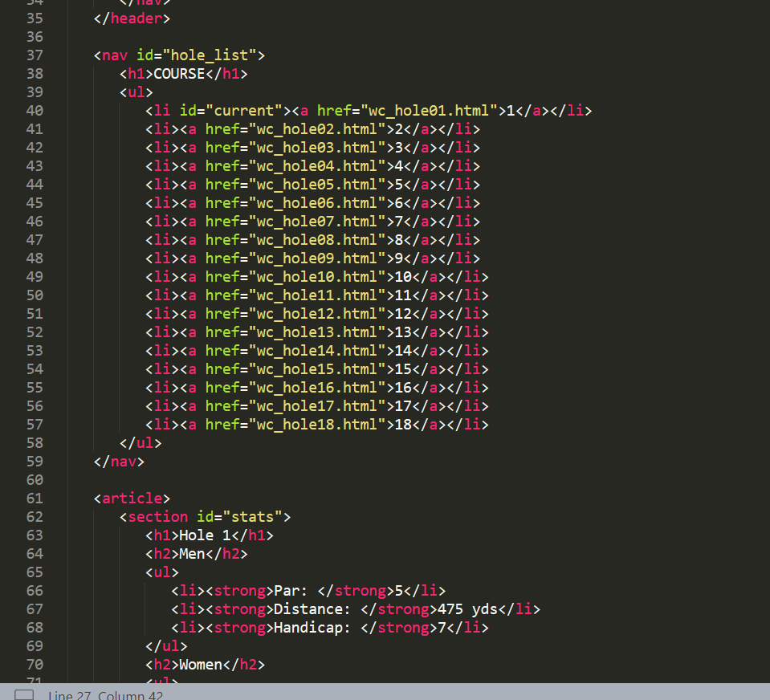Click the "Handicap:" strong text
The image size is (770, 700).
312,628
